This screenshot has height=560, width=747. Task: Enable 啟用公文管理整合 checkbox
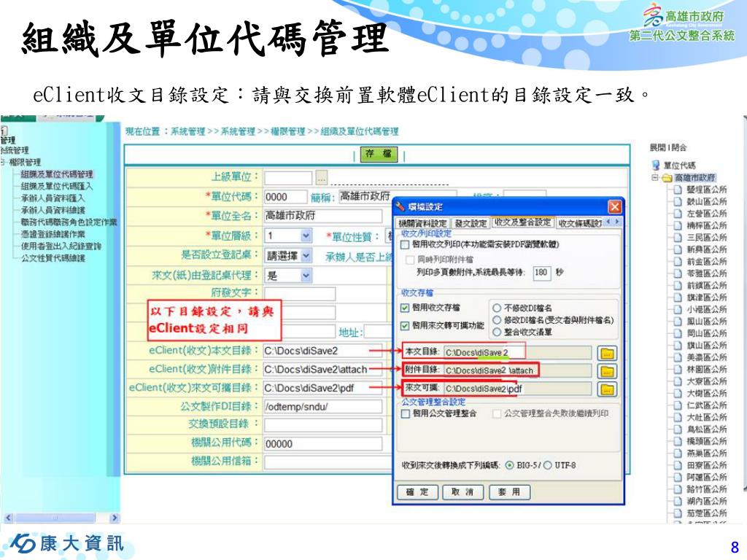pyautogui.click(x=405, y=413)
